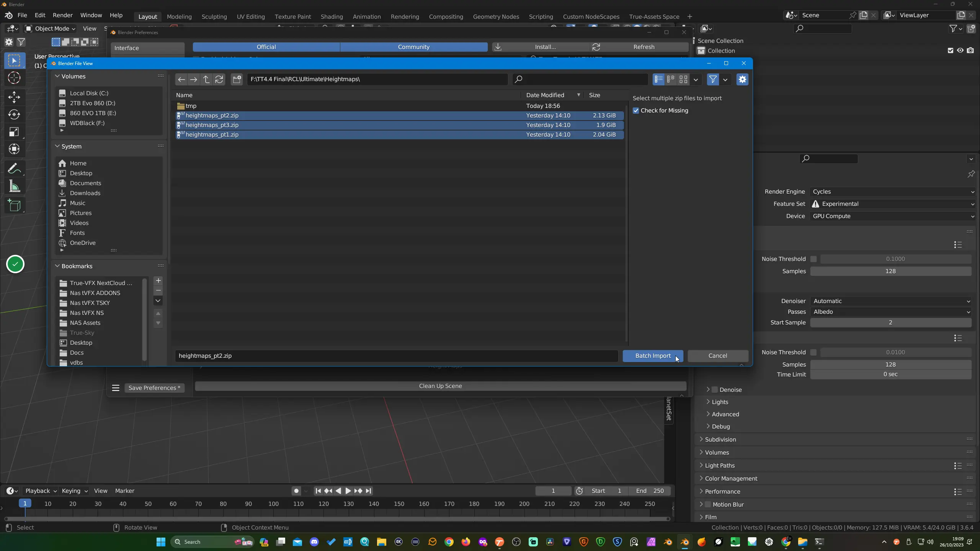Click the Cancel button in file view
The image size is (980, 551).
click(717, 355)
